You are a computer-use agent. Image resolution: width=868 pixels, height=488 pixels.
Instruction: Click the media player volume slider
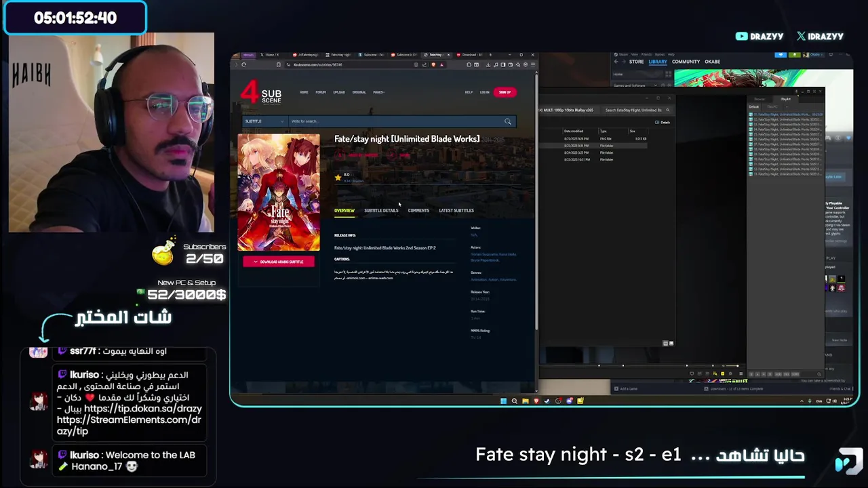tap(732, 366)
